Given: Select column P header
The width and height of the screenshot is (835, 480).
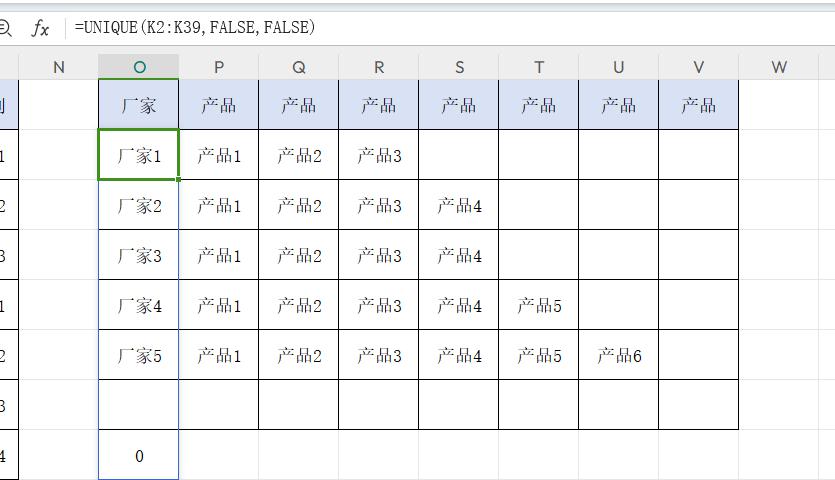Looking at the screenshot, I should point(219,67).
